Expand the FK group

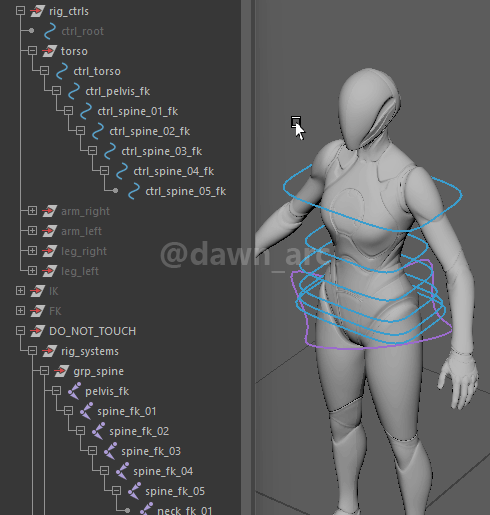(20, 311)
